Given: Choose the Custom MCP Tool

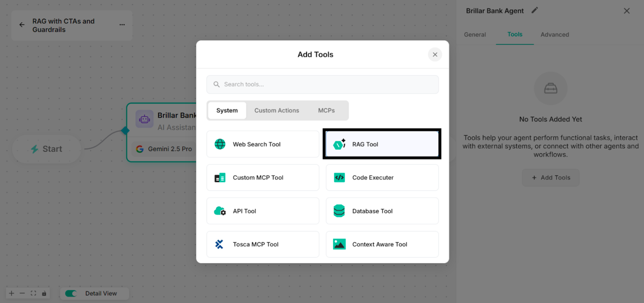Looking at the screenshot, I should click(263, 177).
